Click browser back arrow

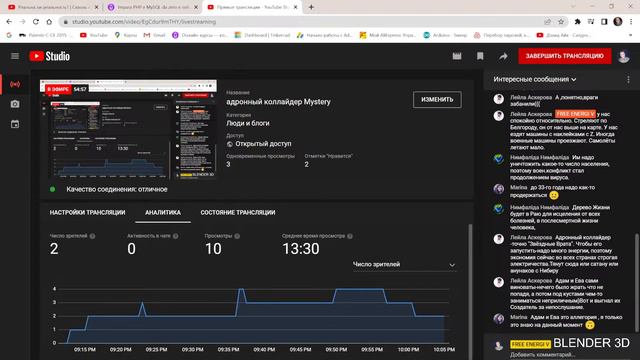click(x=9, y=22)
